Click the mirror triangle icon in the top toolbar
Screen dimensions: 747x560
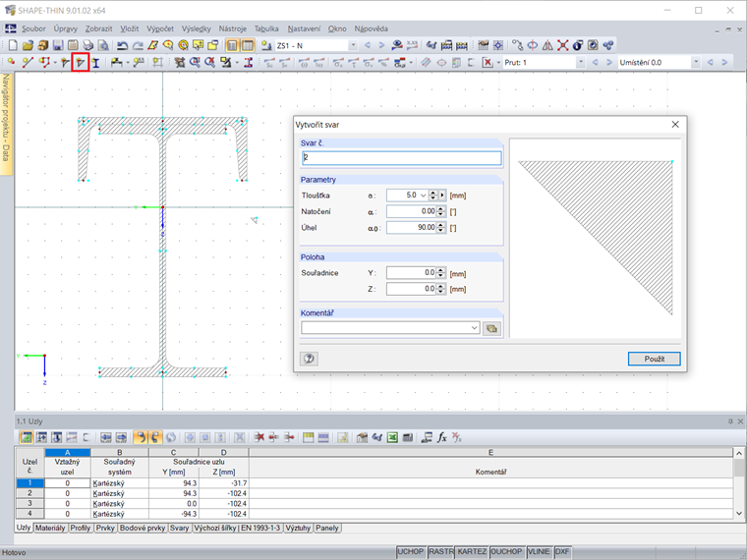click(x=547, y=45)
